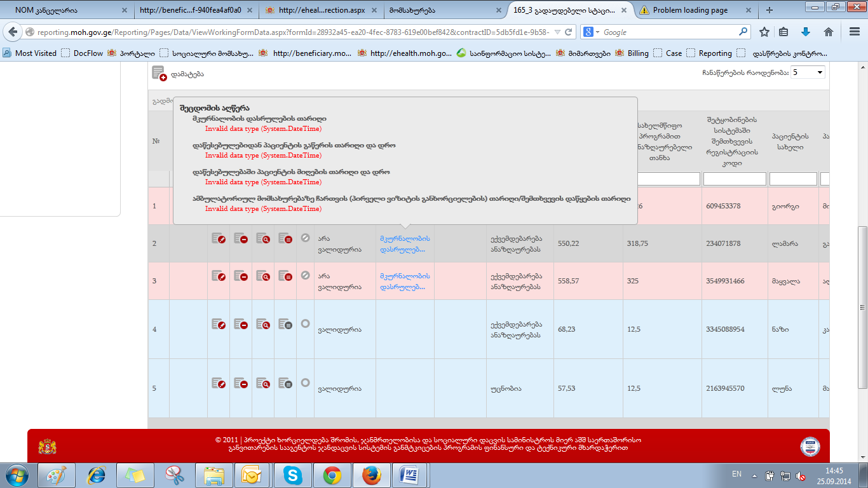
Task: Switch to the Problem loading page tab
Action: pyautogui.click(x=693, y=10)
